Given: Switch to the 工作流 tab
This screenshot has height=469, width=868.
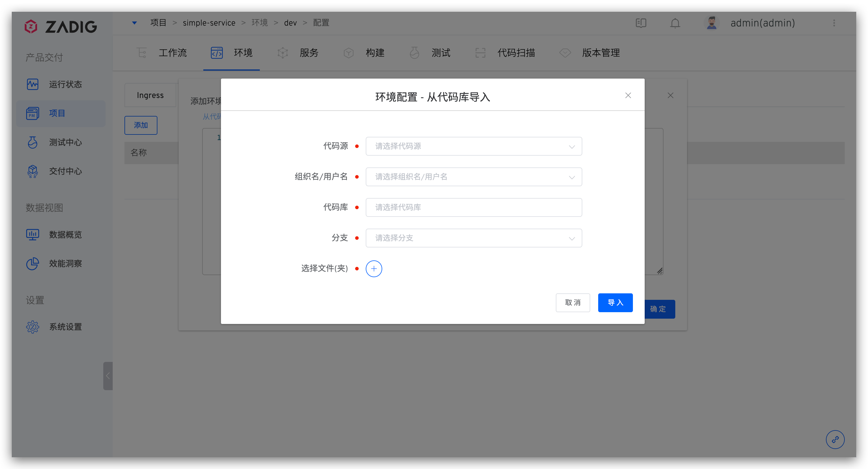Looking at the screenshot, I should [172, 53].
